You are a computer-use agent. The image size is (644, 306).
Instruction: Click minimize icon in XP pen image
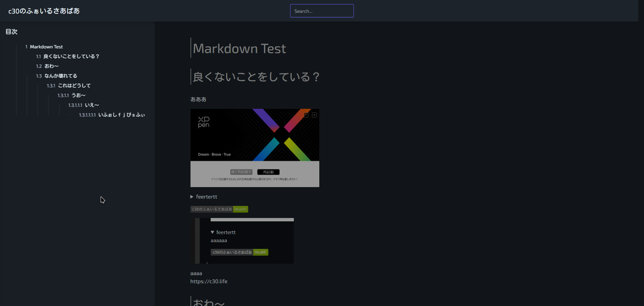tap(306, 115)
